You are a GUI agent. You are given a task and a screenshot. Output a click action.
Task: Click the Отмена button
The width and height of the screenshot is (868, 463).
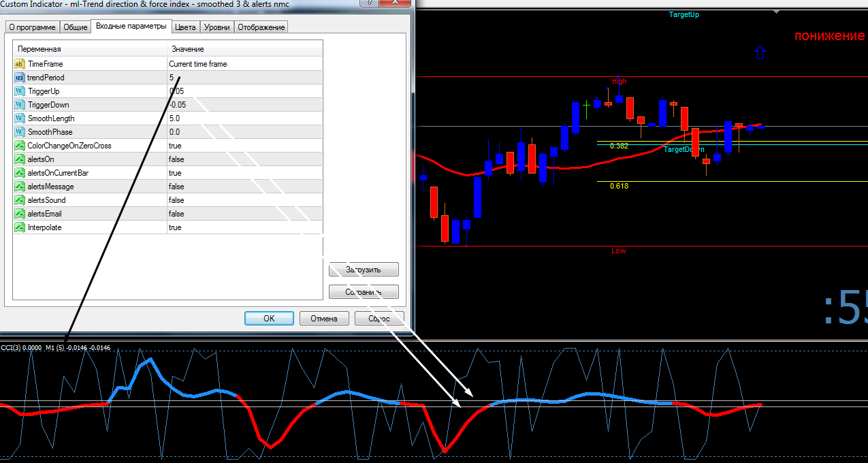click(x=324, y=318)
